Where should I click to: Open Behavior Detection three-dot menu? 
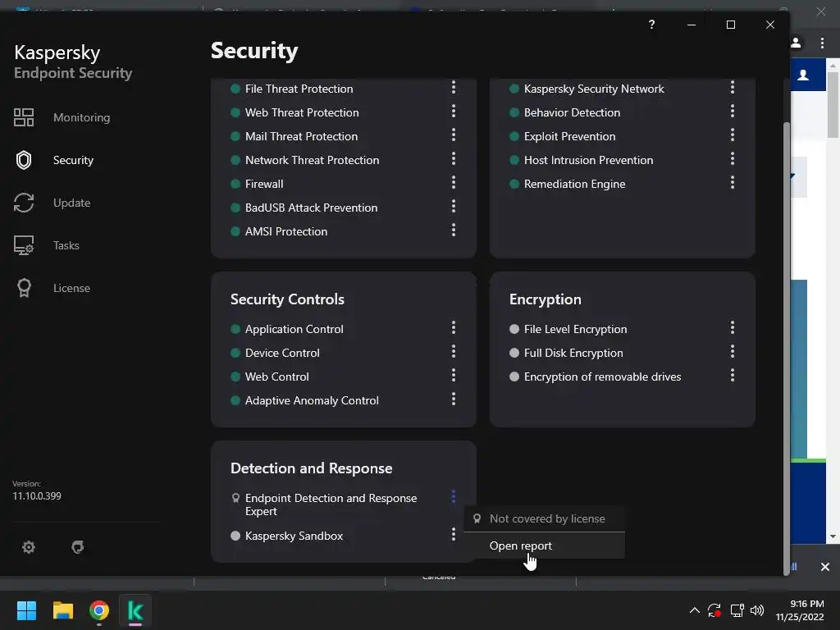(x=733, y=111)
